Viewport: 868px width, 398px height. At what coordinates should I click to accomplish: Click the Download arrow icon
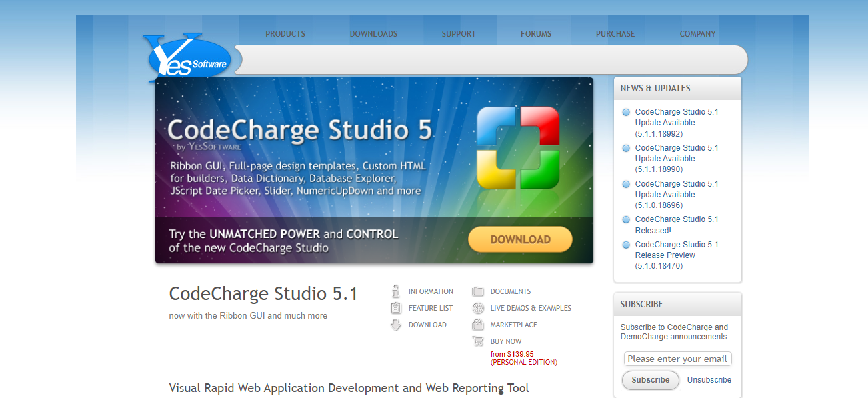(x=396, y=324)
